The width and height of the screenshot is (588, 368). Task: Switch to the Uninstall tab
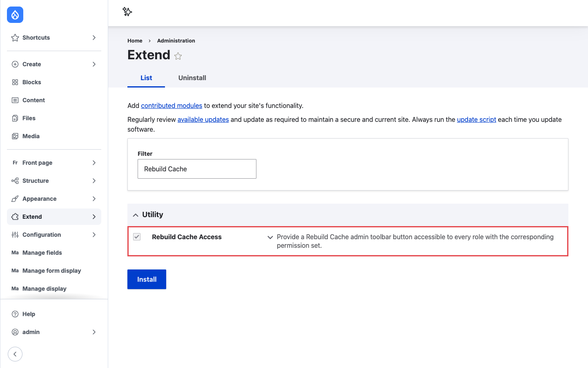click(x=192, y=78)
